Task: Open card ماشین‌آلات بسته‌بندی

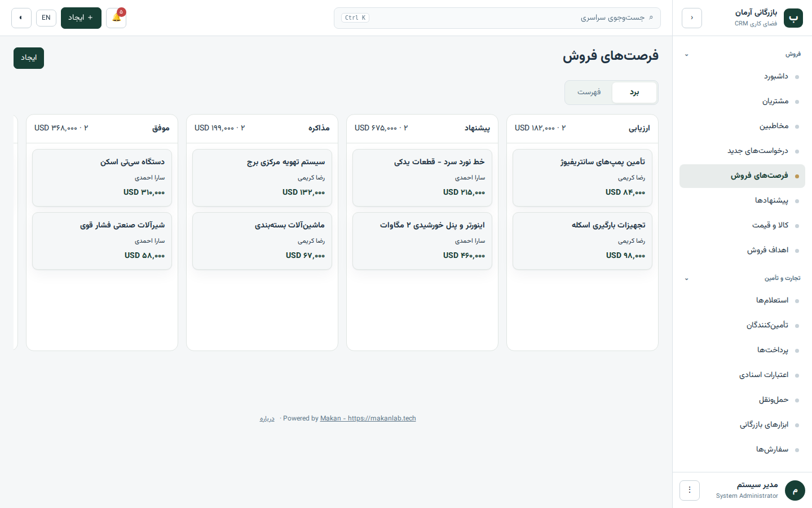Action: pos(262,241)
